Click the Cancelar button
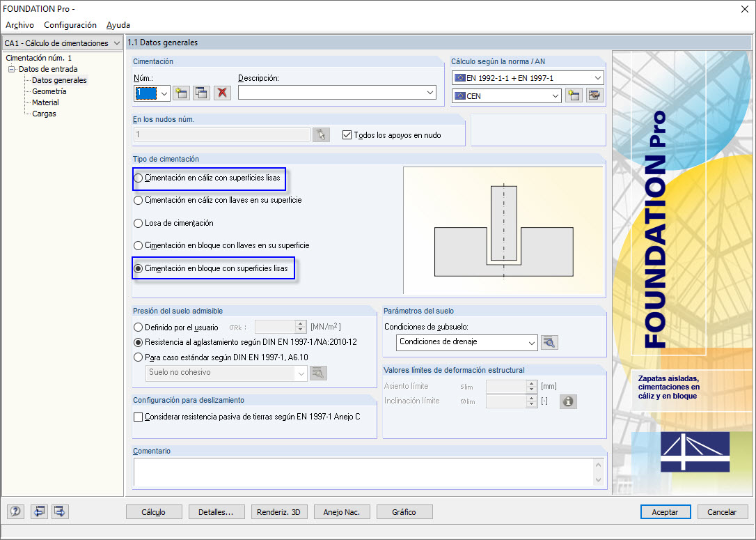The image size is (756, 540). pos(722,512)
